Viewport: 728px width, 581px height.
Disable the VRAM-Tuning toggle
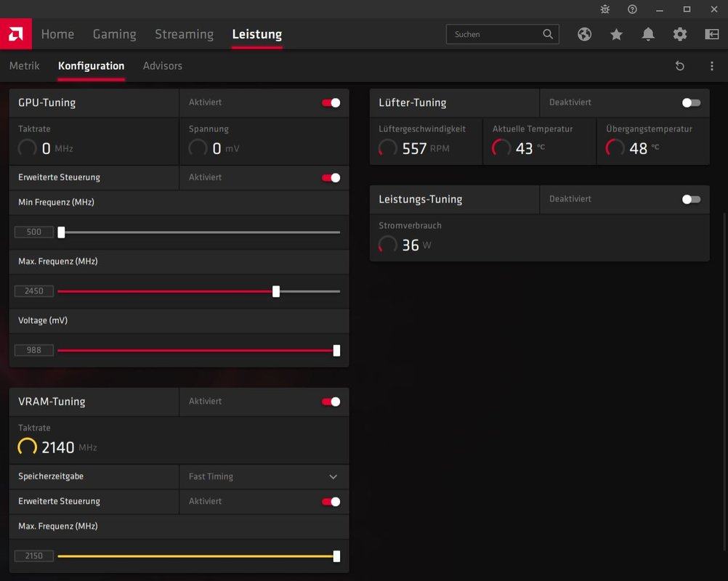pos(331,402)
